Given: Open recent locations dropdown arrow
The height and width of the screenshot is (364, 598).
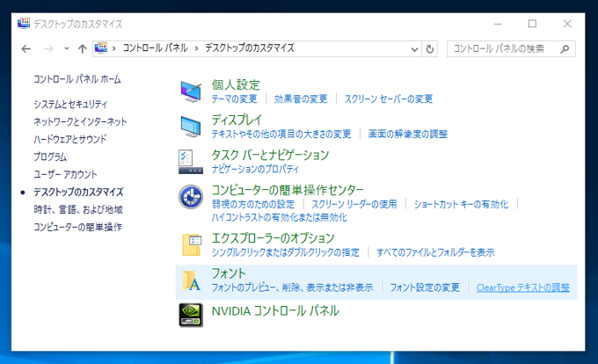Looking at the screenshot, I should (67, 48).
